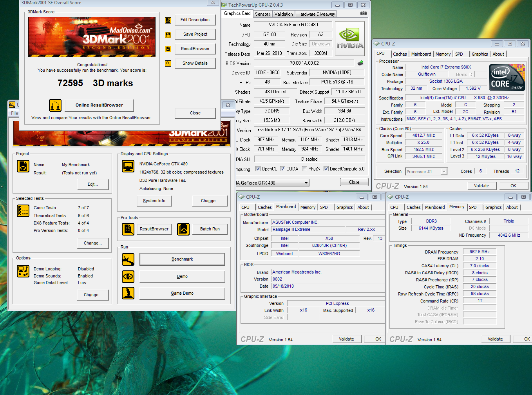Click the Show Details button
The image size is (532, 395).
pyautogui.click(x=195, y=63)
